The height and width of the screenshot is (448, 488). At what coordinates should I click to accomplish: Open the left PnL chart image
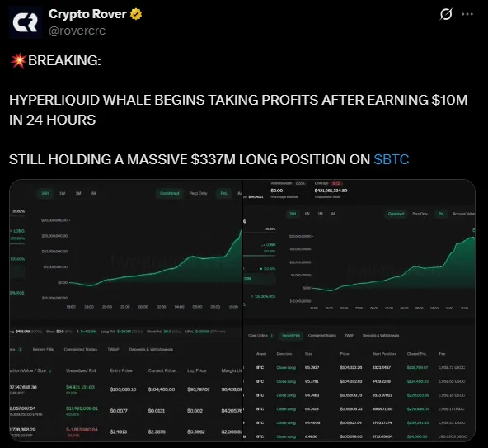tap(126, 310)
